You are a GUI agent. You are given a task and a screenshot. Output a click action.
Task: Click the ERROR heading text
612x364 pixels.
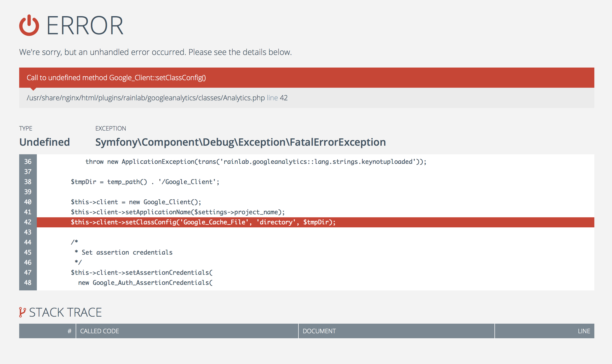click(x=85, y=25)
